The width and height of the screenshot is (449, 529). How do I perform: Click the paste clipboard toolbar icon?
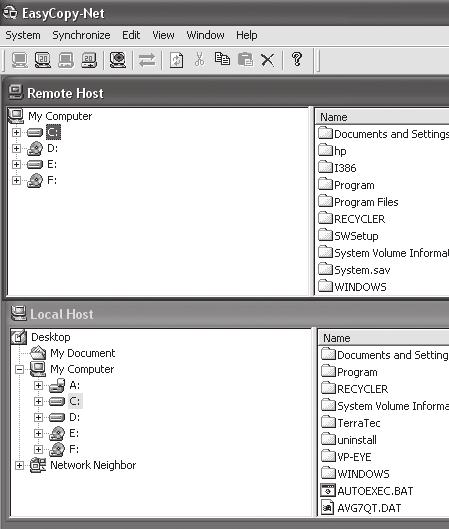tap(245, 59)
